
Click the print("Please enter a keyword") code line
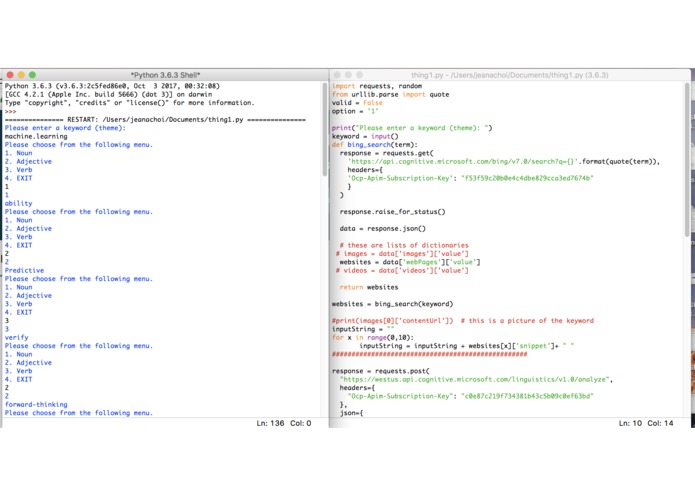[x=412, y=128]
